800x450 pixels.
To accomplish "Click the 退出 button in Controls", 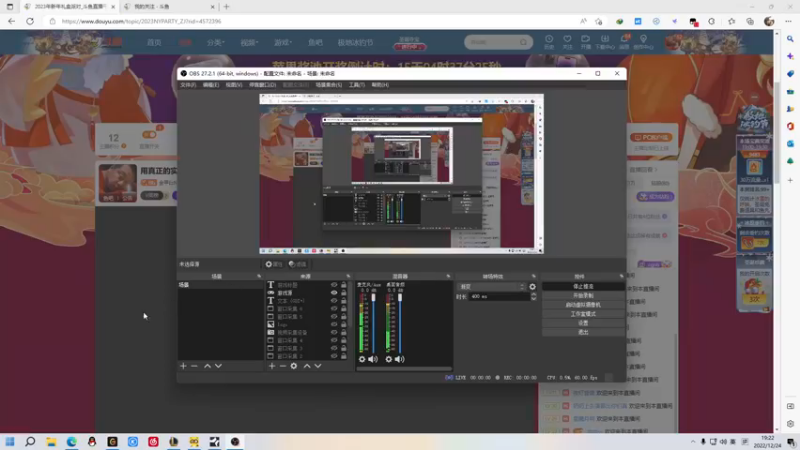I will (583, 332).
